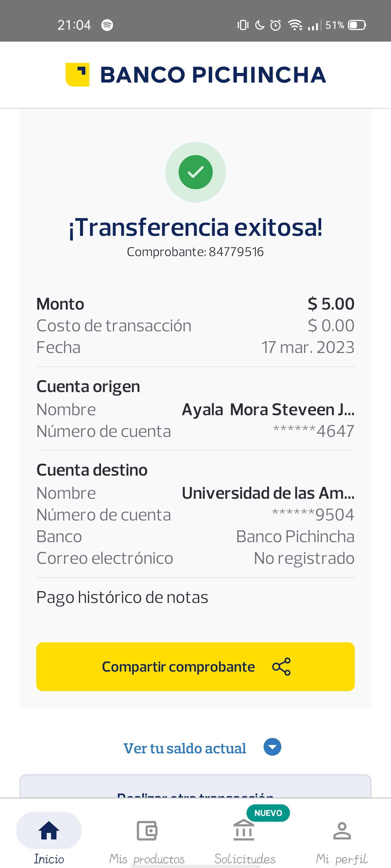
Task: Tap the Spotify icon in status bar
Action: 107,25
